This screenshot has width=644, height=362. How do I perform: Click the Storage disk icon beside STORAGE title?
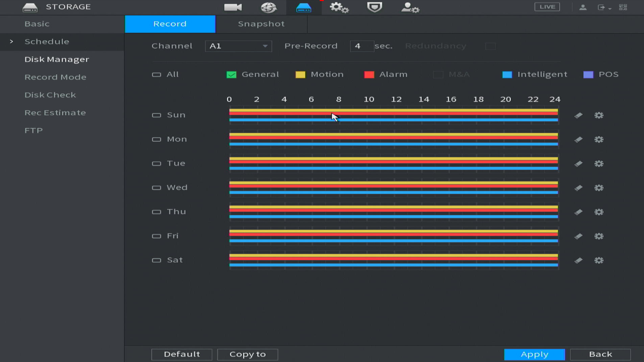pyautogui.click(x=30, y=7)
